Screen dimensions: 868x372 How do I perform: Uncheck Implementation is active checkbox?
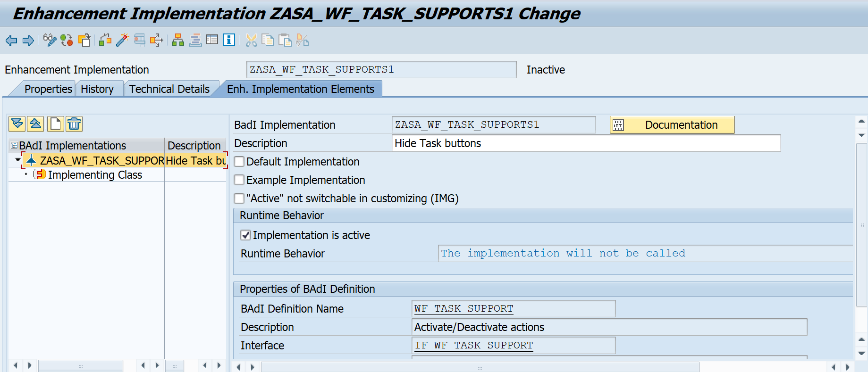245,235
